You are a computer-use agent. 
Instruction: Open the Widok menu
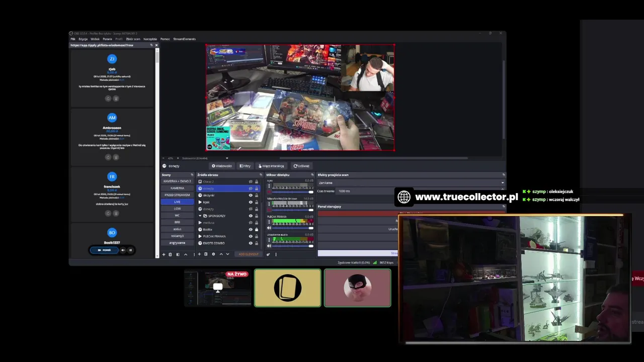tap(95, 39)
